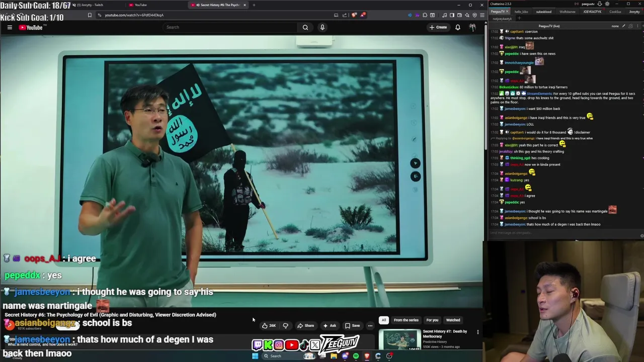Add a new Chatterino tab
This screenshot has width=644, height=362.
pos(519,19)
